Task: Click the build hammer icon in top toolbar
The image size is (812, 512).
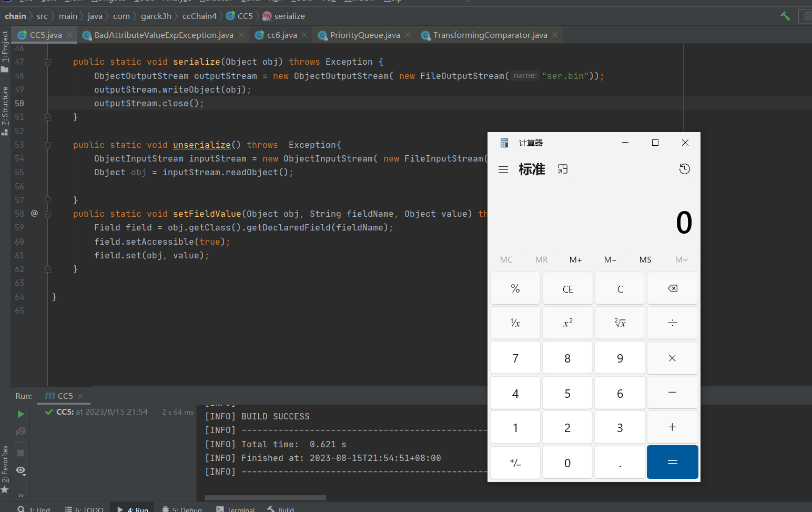Action: pyautogui.click(x=785, y=16)
